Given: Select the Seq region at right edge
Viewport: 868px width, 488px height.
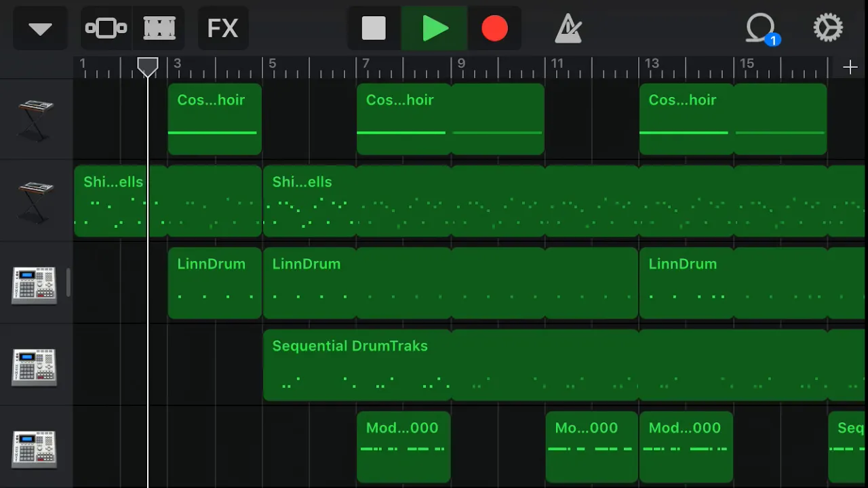Looking at the screenshot, I should (847, 447).
